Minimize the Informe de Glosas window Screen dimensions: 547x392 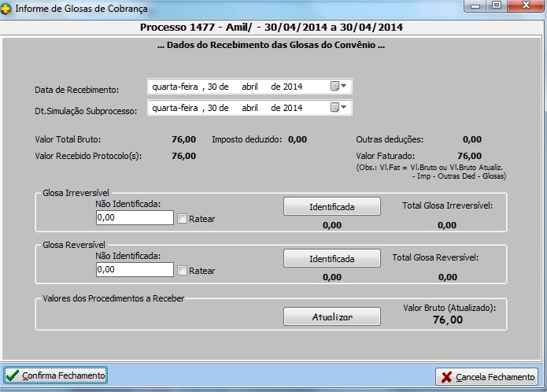475,7
